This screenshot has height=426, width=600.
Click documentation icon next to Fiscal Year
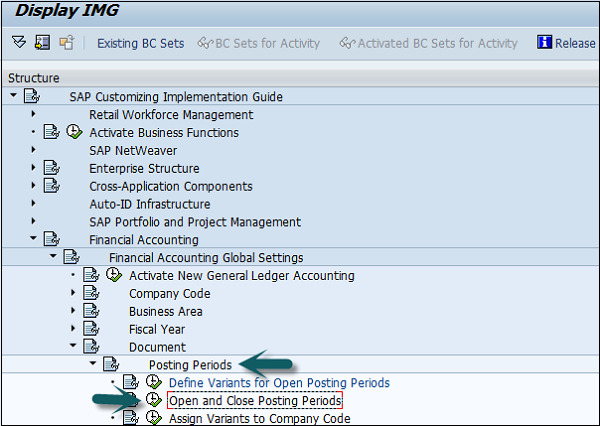point(92,331)
